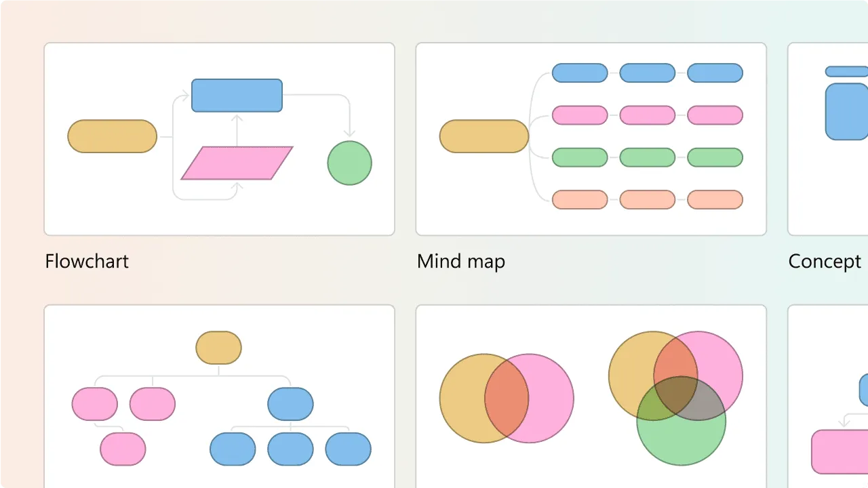Click the Concept label text
Image resolution: width=868 pixels, height=488 pixels.
point(825,261)
